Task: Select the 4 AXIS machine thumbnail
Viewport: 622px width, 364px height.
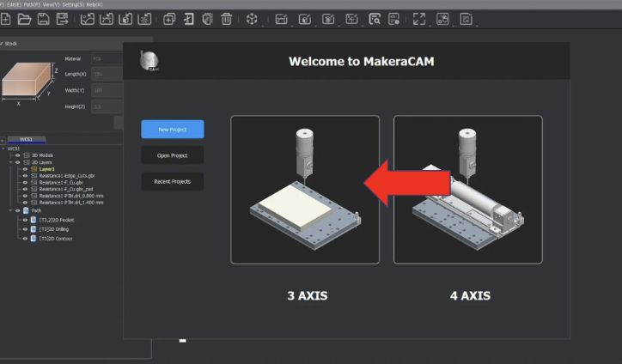Action: coord(467,189)
